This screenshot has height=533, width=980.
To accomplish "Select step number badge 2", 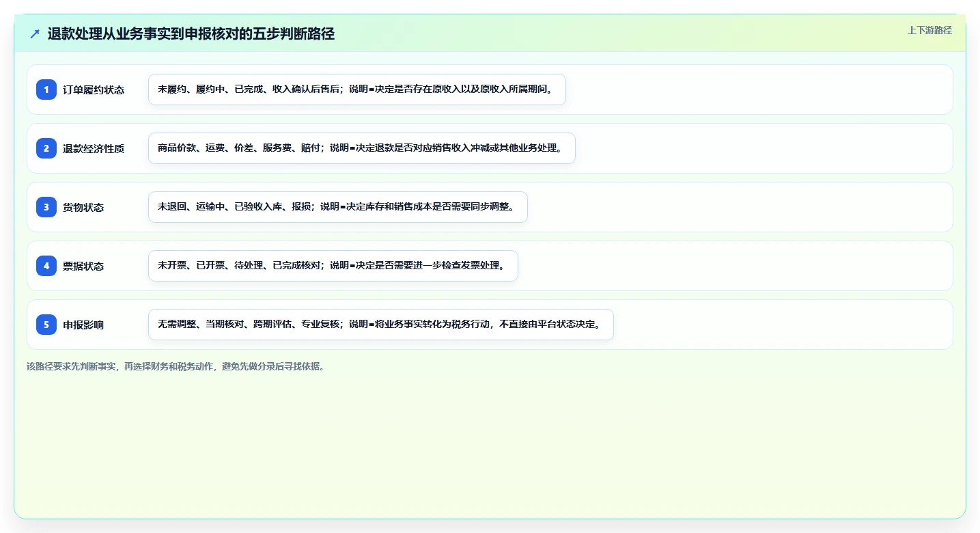I will 46,148.
